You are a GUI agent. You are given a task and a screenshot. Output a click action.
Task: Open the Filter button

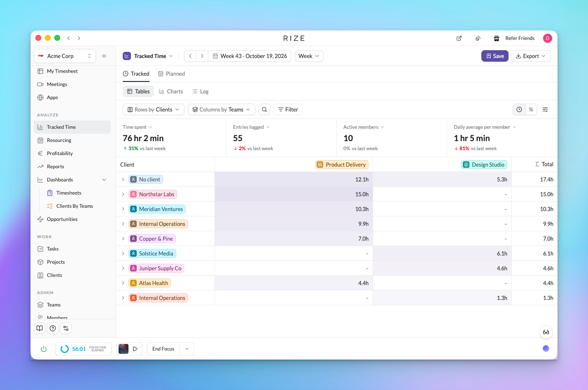click(288, 109)
